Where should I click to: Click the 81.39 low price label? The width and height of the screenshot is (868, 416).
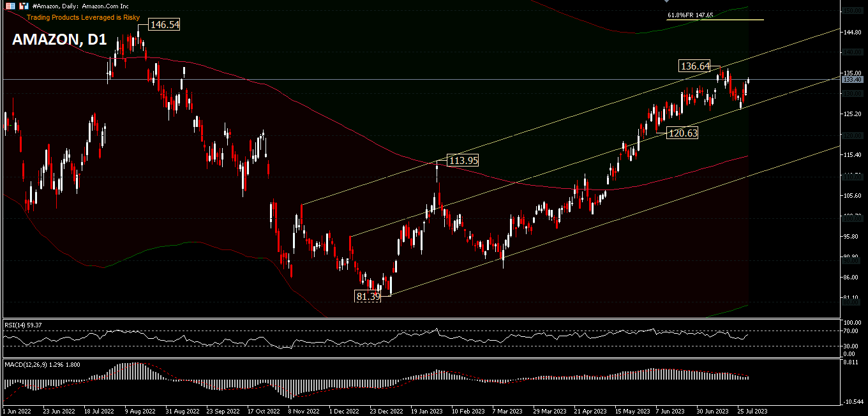pos(368,297)
